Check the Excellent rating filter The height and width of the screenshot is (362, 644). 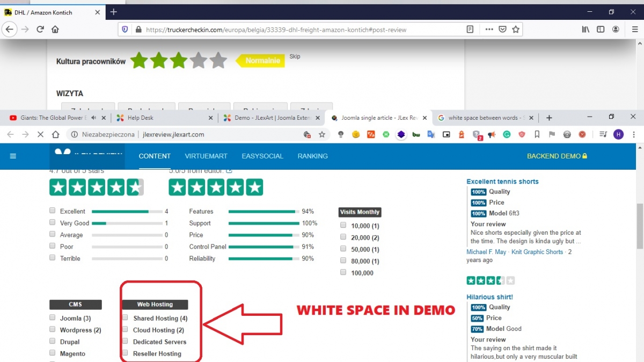click(53, 211)
